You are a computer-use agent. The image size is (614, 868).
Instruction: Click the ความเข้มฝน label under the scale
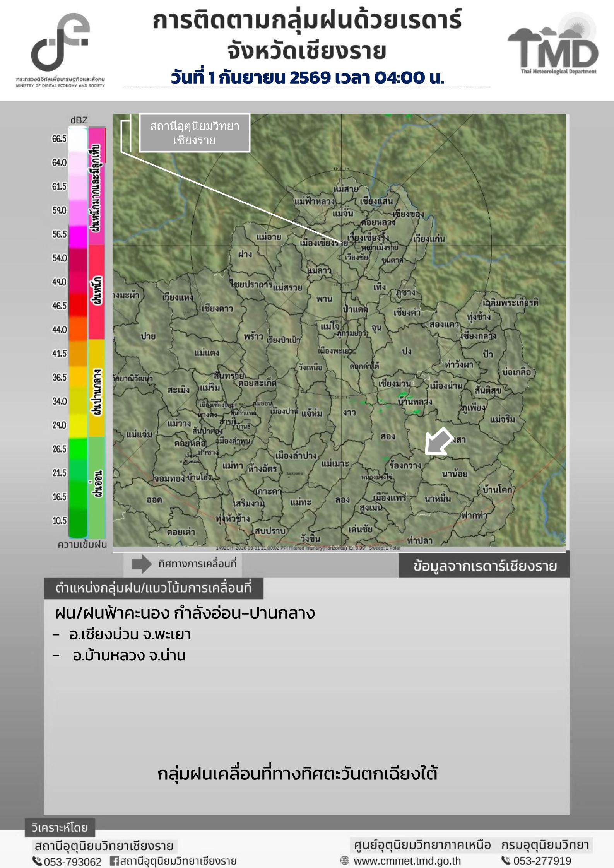[82, 545]
